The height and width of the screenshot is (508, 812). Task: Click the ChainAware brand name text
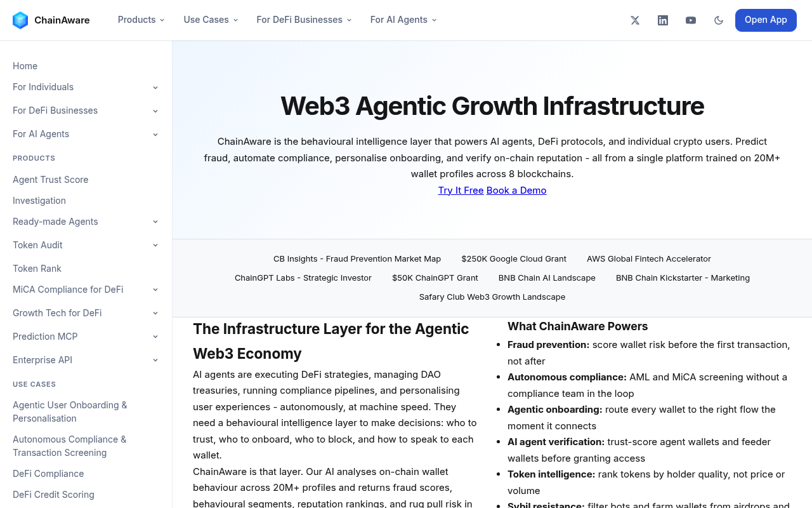62,20
